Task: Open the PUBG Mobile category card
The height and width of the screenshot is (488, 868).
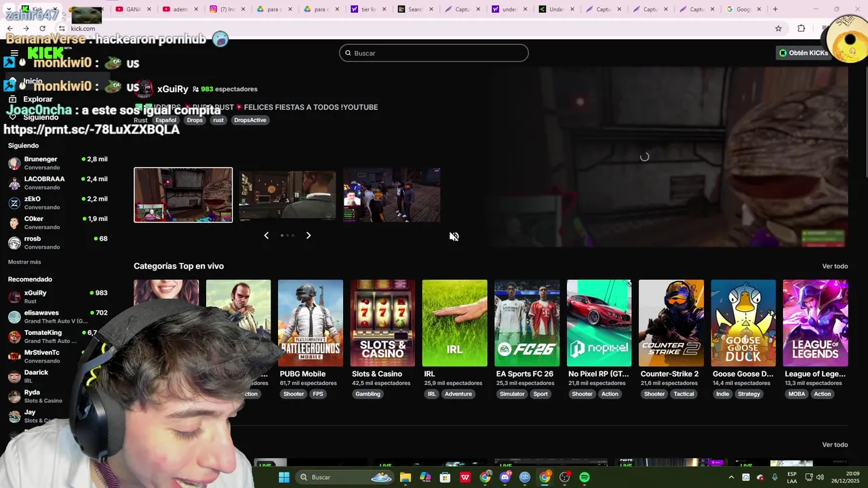Action: (311, 323)
